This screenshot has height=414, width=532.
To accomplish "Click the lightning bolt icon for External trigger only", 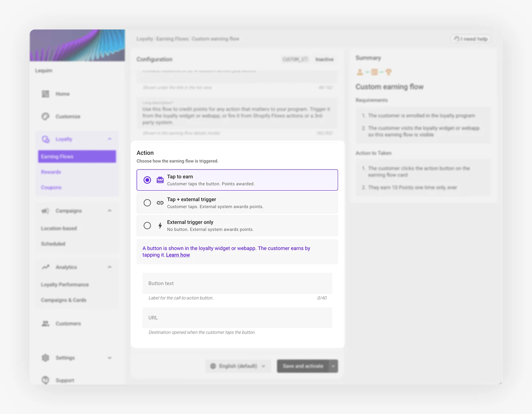I will [x=160, y=226].
